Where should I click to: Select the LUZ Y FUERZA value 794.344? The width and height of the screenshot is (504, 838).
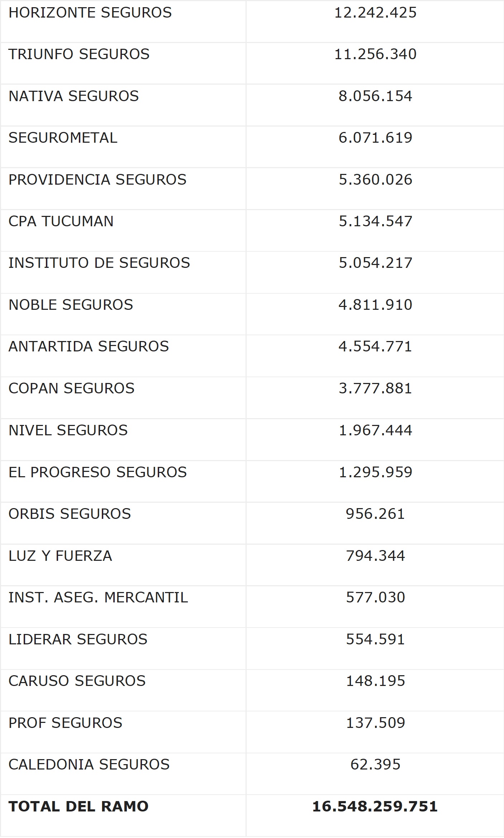click(375, 556)
